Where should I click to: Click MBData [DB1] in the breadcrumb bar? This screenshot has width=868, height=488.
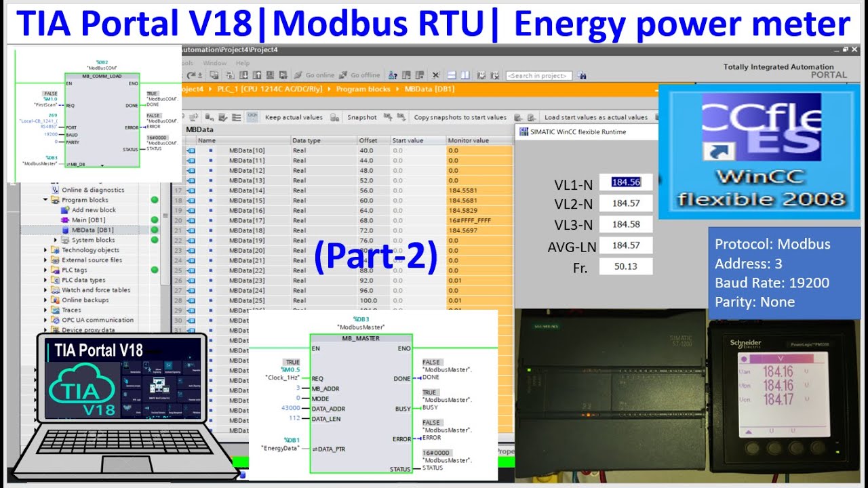coord(429,89)
